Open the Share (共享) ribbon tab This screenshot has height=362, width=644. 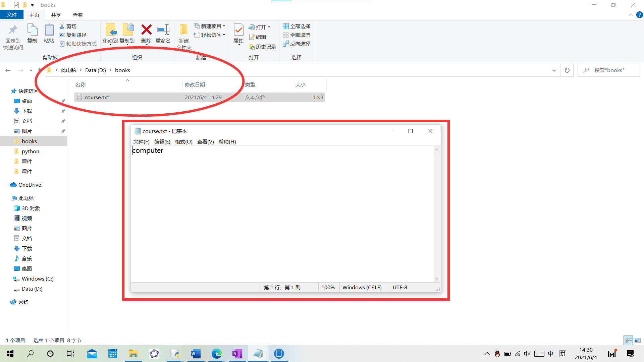(x=56, y=15)
